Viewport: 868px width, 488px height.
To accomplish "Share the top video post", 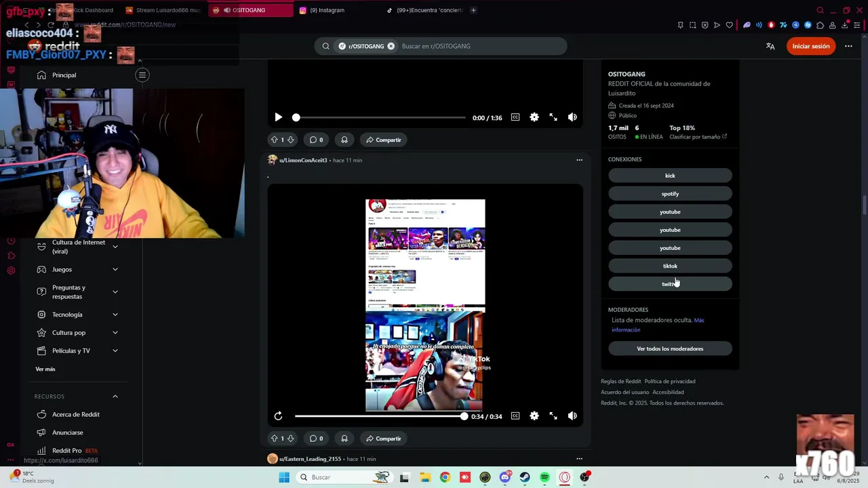I will [x=384, y=140].
